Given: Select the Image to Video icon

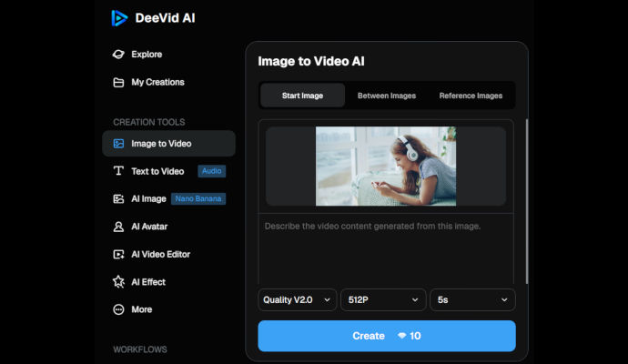Looking at the screenshot, I should 118,144.
